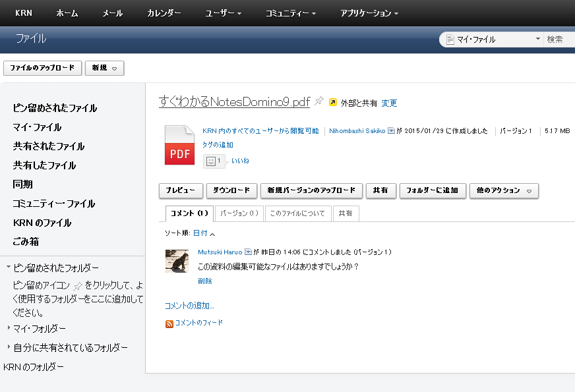Expand 自分に共有されているフォルダー section

click(9, 347)
